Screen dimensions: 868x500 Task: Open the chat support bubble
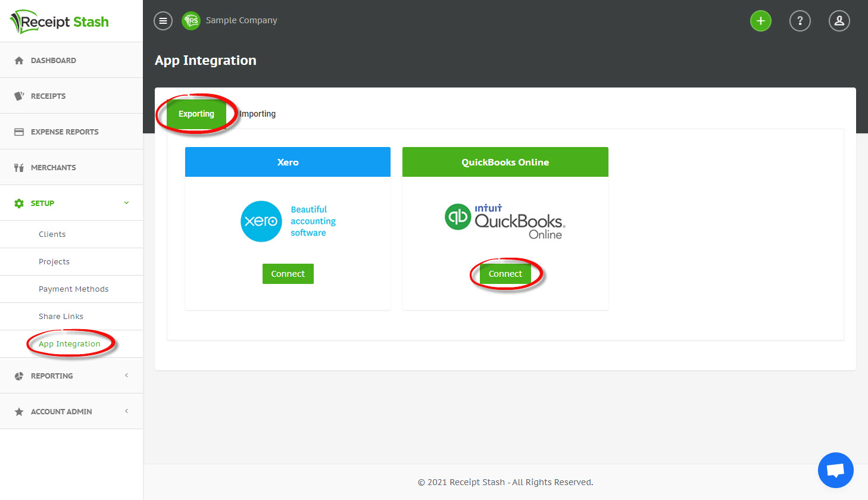tap(836, 470)
